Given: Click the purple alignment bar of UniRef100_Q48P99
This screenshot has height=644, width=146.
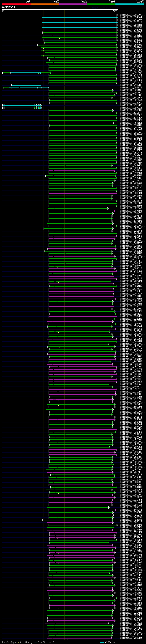Looking at the screenshot, I should [x=82, y=170].
